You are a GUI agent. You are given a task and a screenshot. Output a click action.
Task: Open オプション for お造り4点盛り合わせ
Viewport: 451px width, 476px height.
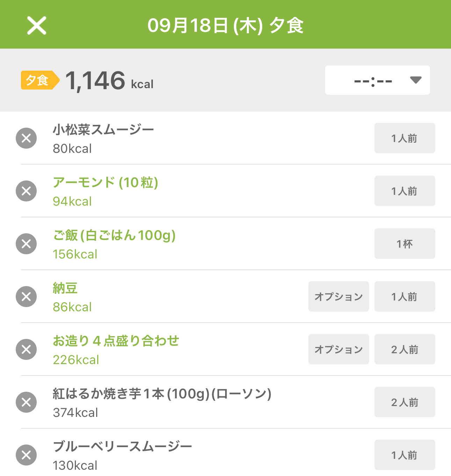point(339,349)
